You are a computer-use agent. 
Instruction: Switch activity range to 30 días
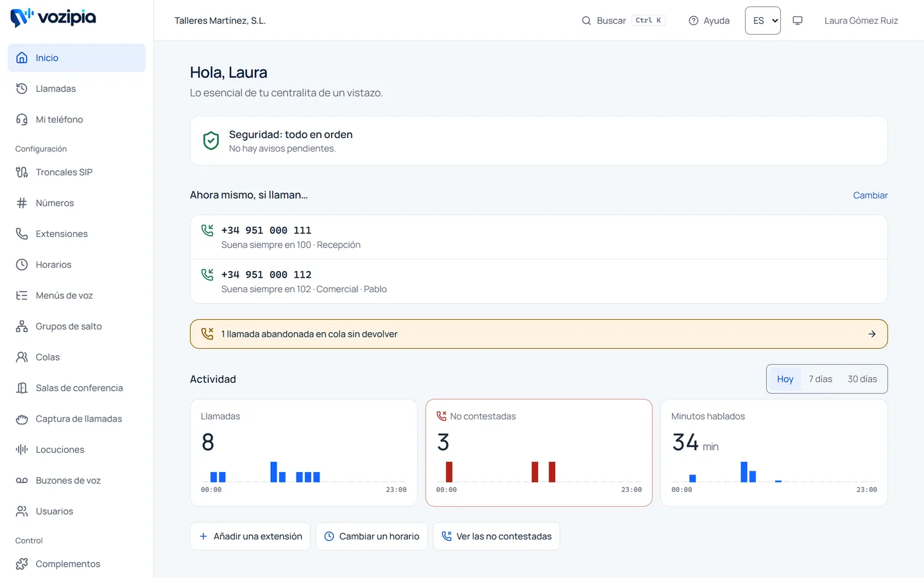862,379
